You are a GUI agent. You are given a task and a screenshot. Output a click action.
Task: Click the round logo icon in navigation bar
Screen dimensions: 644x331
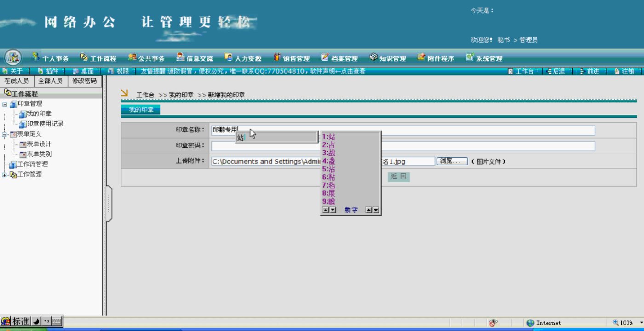pyautogui.click(x=13, y=57)
